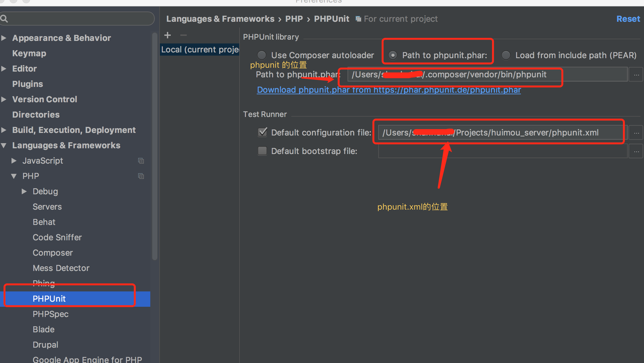Select PHPUnit in settings tree
Screen dimensions: 644x363
click(x=75, y=299)
